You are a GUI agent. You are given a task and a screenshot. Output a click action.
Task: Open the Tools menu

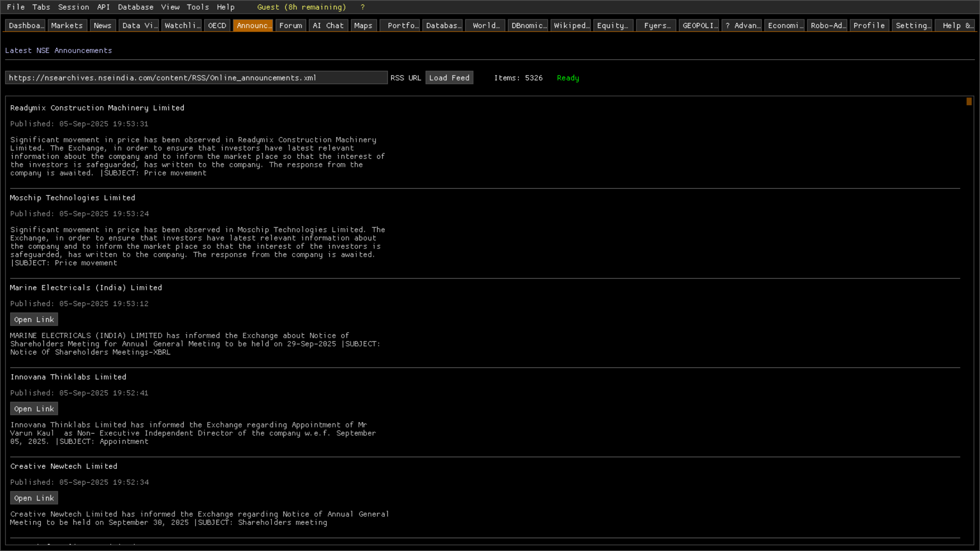pos(198,7)
